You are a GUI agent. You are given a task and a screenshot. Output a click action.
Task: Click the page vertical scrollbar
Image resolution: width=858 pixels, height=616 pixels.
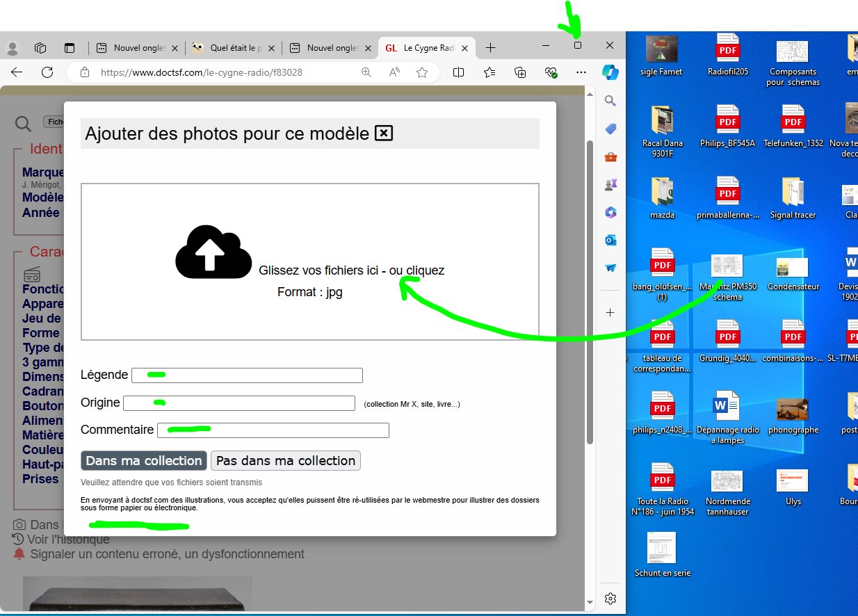click(590, 292)
